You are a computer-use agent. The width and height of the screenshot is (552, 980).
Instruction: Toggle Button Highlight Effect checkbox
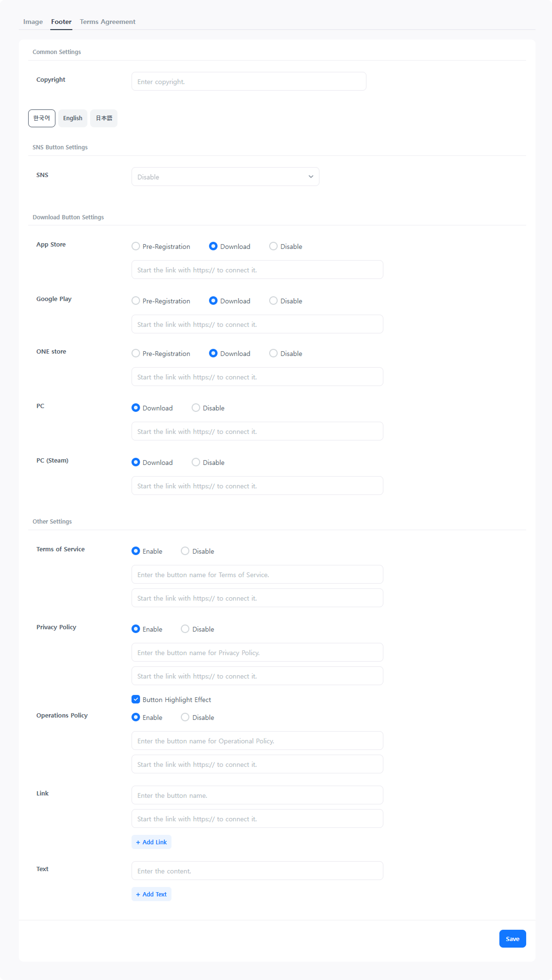click(136, 700)
